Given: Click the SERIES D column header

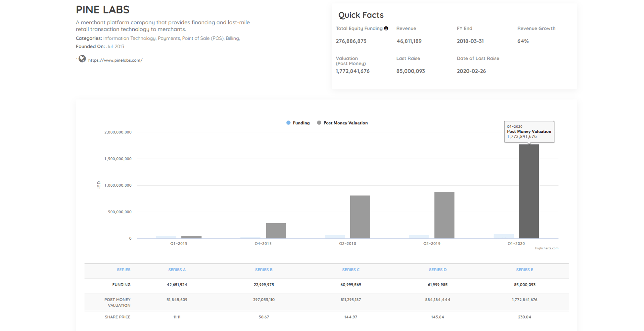Looking at the screenshot, I should [x=438, y=270].
